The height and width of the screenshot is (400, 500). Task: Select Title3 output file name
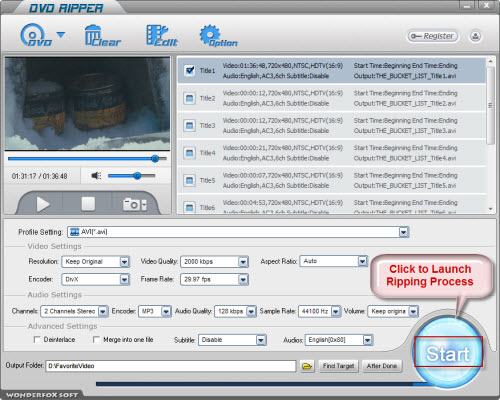(x=405, y=131)
